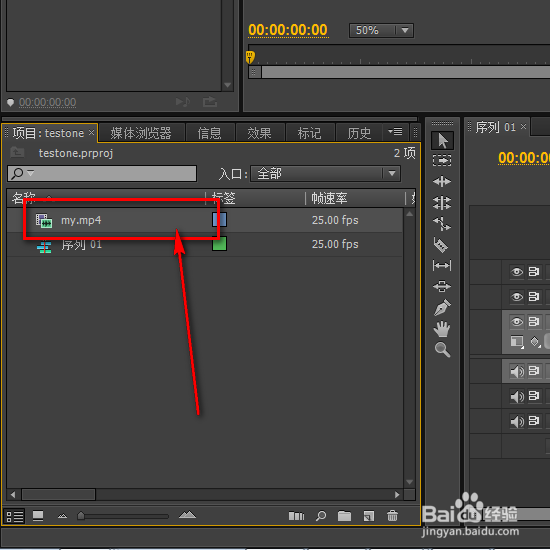Click the yellow playhead marker in program monitor

click(250, 57)
